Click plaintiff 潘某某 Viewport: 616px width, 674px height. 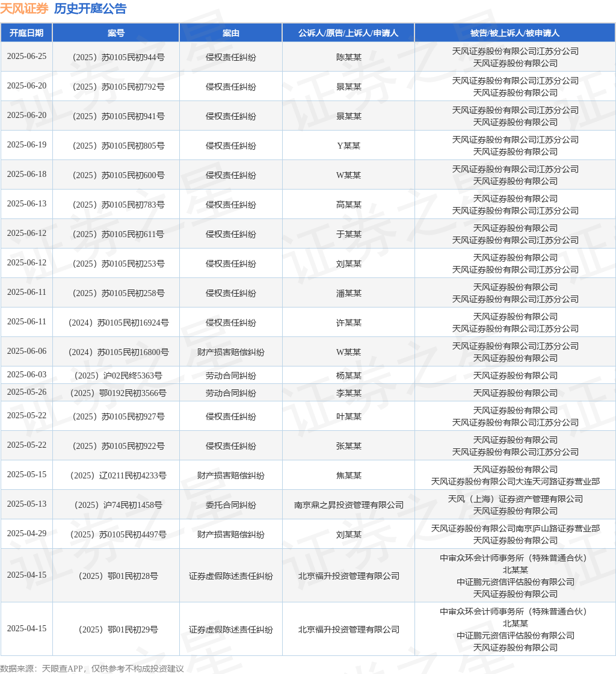tap(348, 293)
